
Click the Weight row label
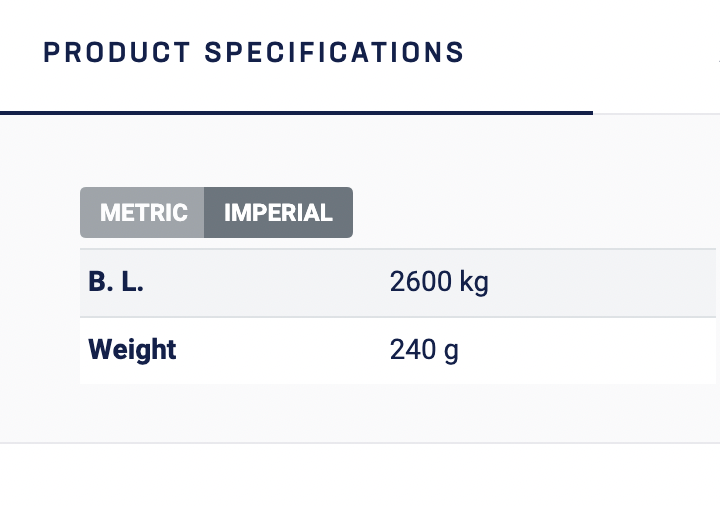pyautogui.click(x=132, y=350)
